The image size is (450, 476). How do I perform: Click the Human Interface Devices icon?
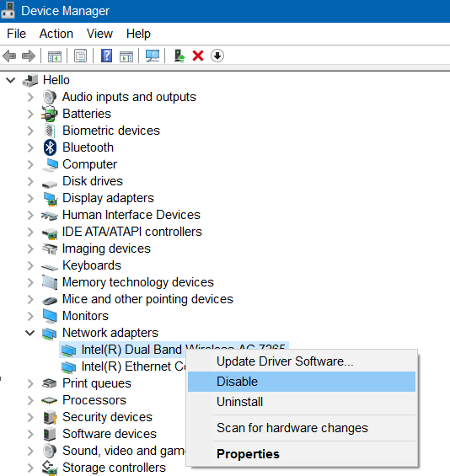click(x=50, y=216)
